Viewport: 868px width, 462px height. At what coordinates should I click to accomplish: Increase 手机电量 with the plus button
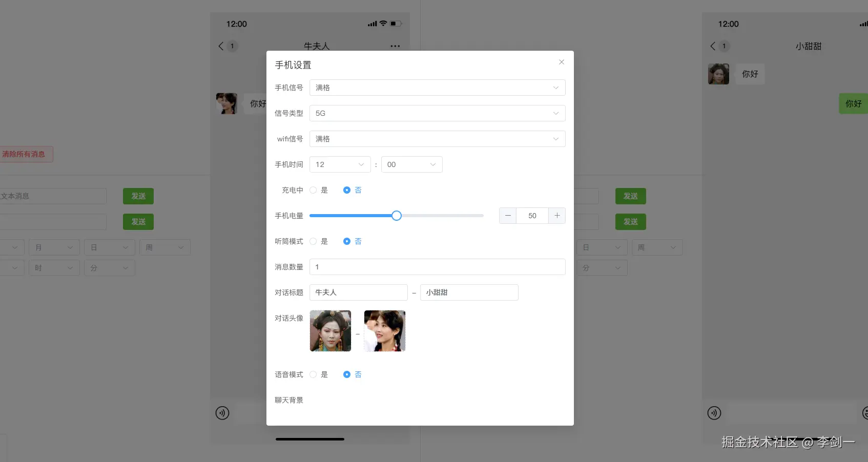tap(557, 216)
